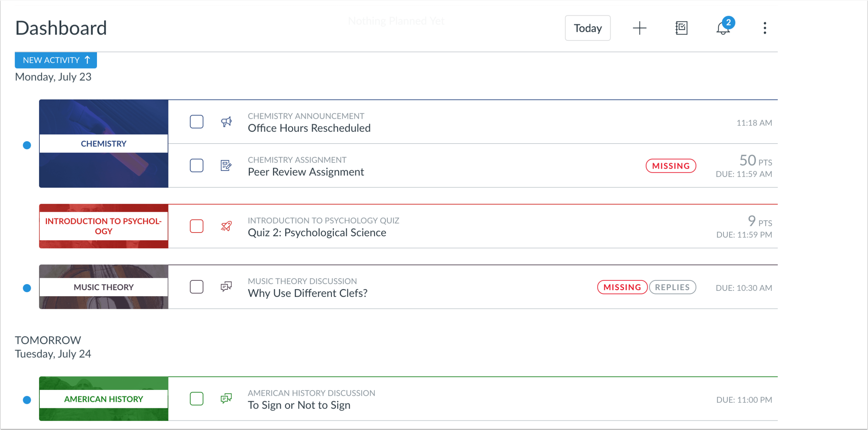This screenshot has height=430, width=868.
Task: Click the Peer Review Assignment edit icon
Action: click(x=226, y=166)
